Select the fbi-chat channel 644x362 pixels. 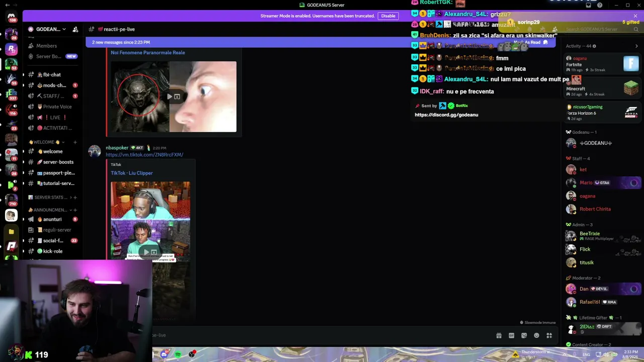pos(53,75)
